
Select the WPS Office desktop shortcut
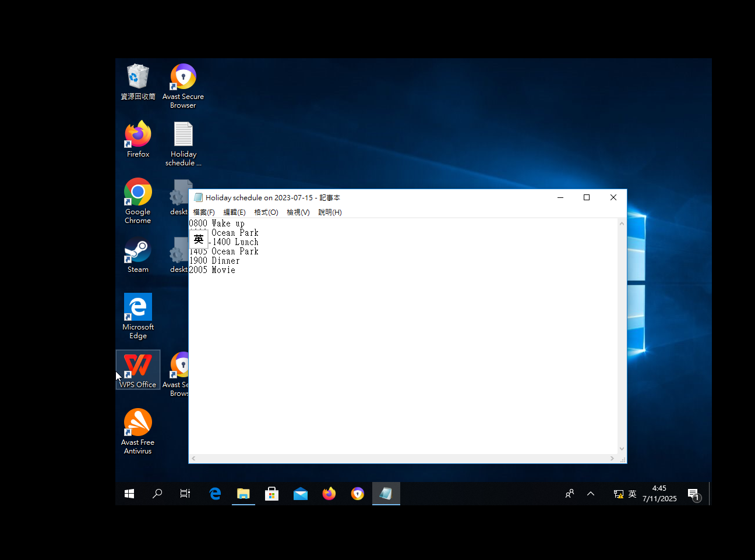[138, 370]
